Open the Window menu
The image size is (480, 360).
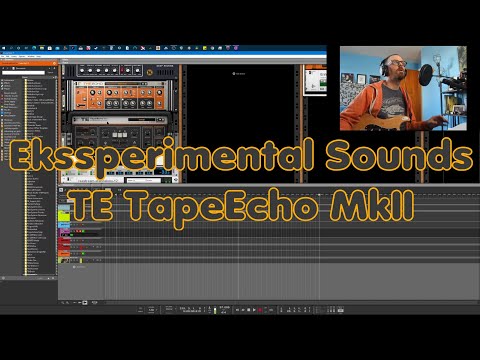pos(31,56)
